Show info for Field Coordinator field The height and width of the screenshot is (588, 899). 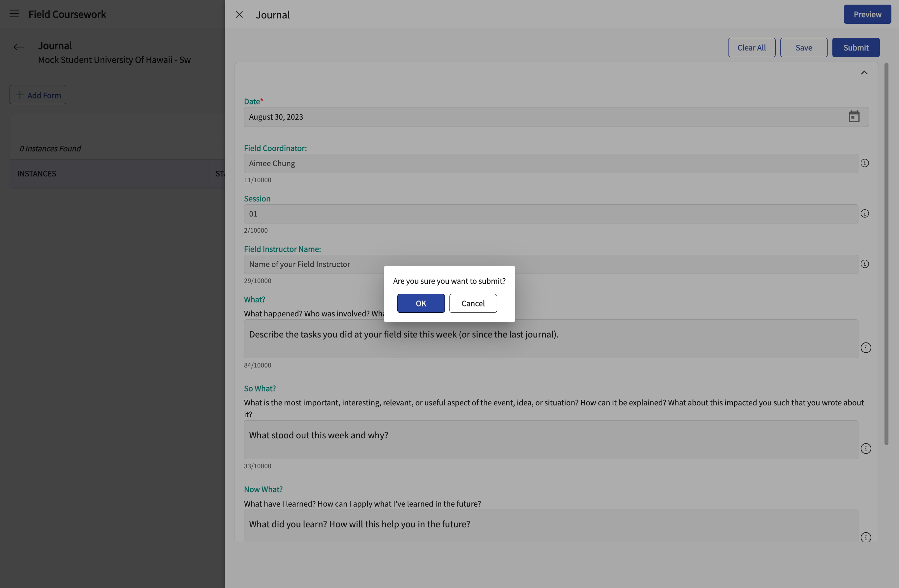(865, 163)
